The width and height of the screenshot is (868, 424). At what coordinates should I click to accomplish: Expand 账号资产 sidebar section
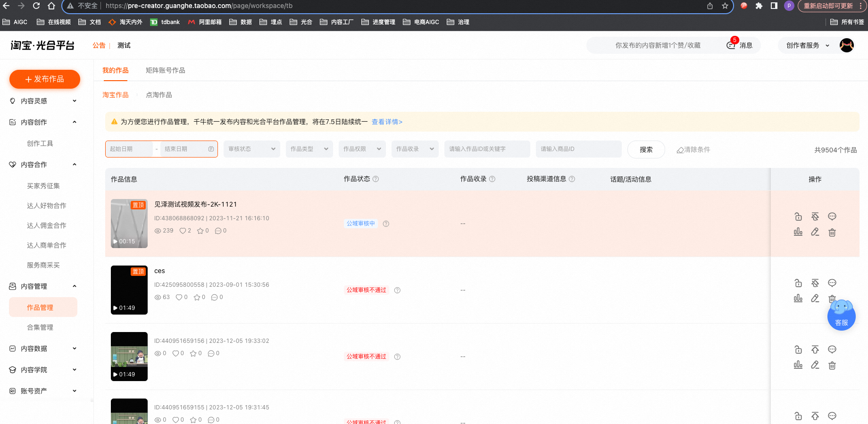(43, 391)
